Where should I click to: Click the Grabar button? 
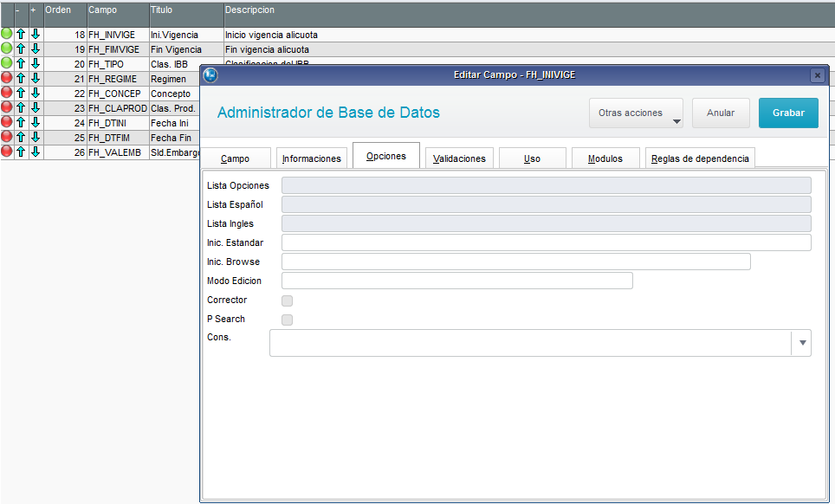click(788, 113)
